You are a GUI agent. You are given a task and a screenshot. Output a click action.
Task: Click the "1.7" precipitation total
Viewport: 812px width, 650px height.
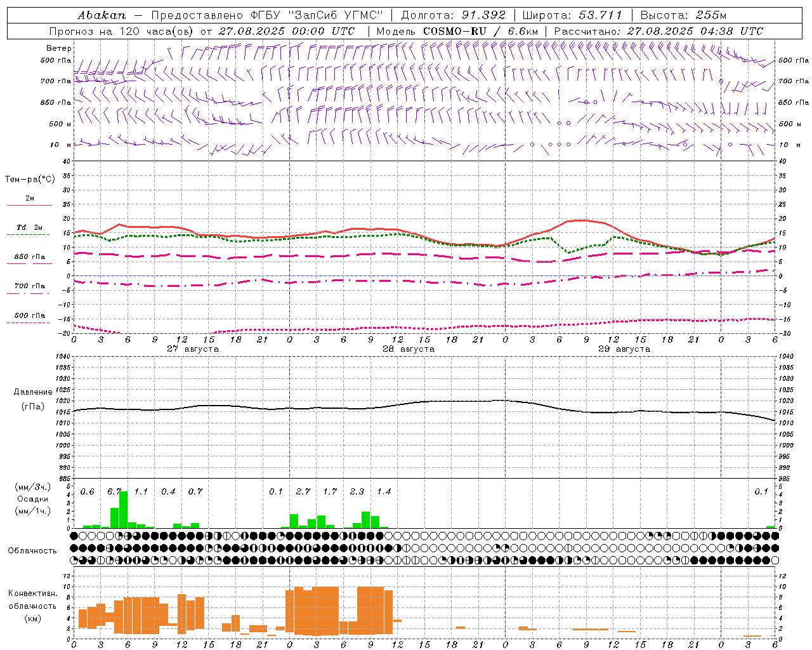pyautogui.click(x=330, y=491)
